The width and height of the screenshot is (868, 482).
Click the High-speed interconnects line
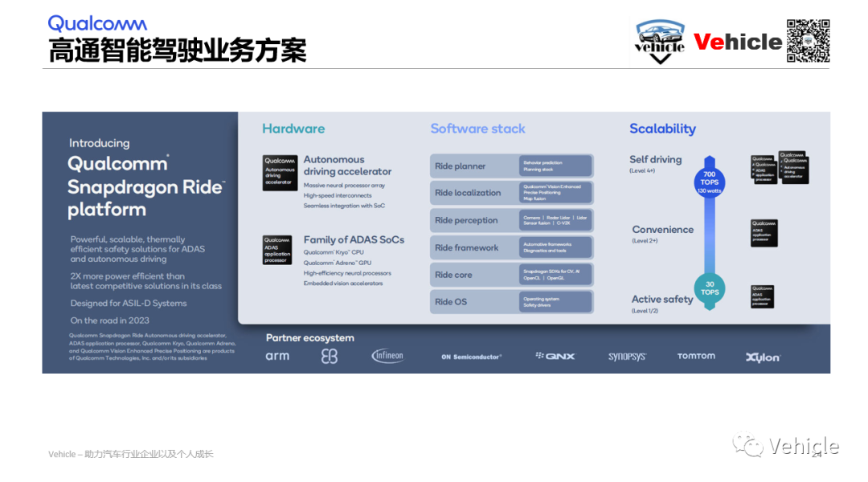pos(337,195)
